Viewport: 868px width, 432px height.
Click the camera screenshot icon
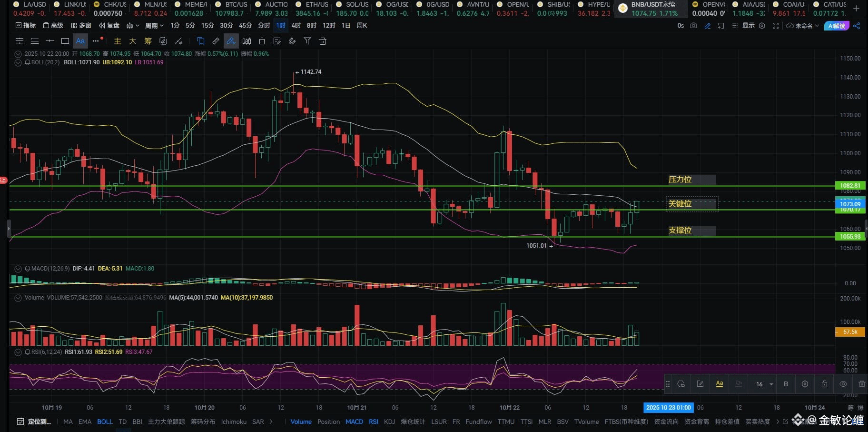point(693,26)
